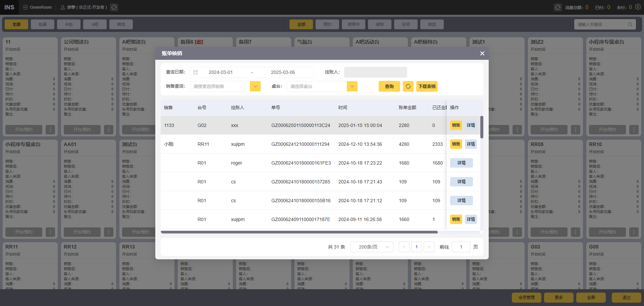
Task: Expand the 桌台 dropdown arrow
Action: tap(352, 86)
